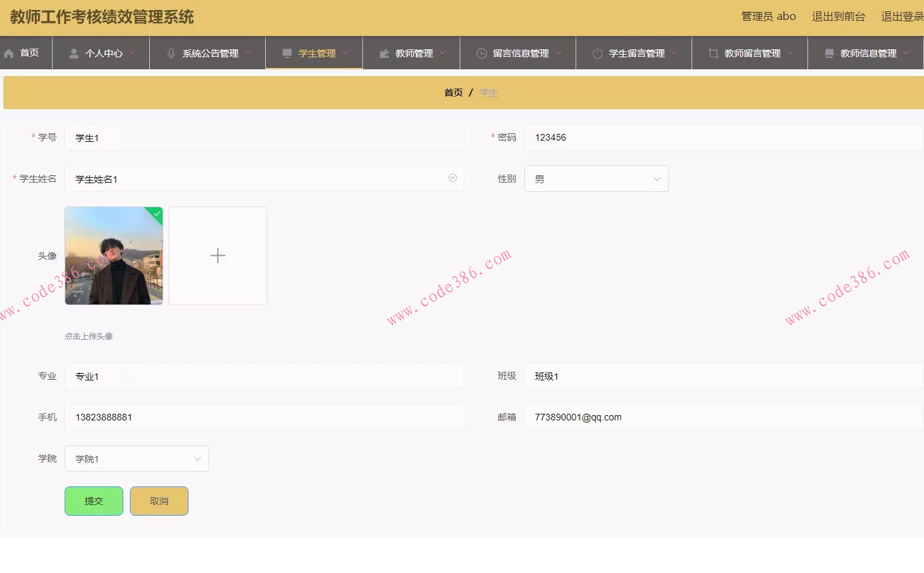924x573 pixels.
Task: Click inside the 邮箱 email input field
Action: pyautogui.click(x=666, y=417)
